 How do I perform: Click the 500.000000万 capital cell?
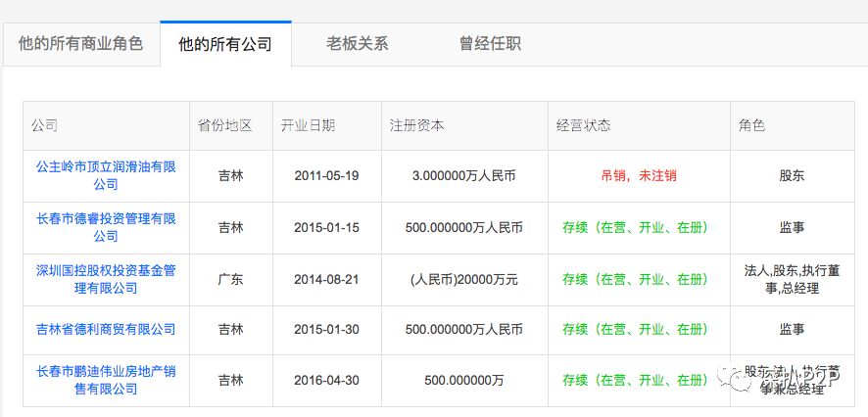(464, 381)
